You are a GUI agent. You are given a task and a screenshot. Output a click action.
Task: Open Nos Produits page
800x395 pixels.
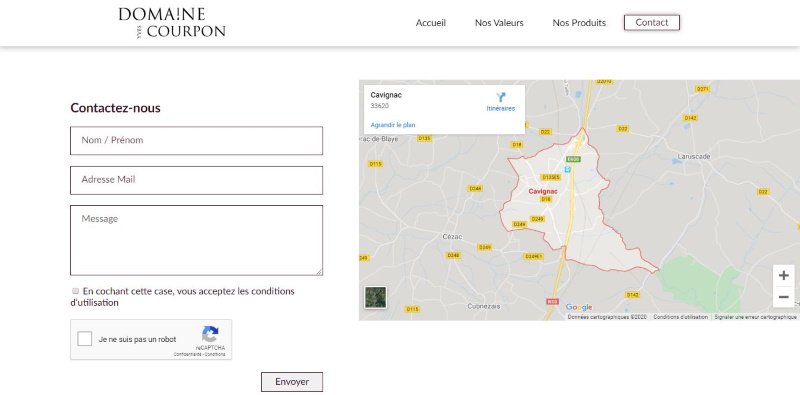(579, 23)
